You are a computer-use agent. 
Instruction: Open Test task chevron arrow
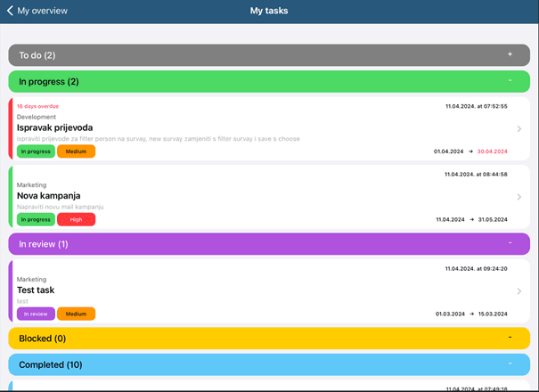point(519,291)
